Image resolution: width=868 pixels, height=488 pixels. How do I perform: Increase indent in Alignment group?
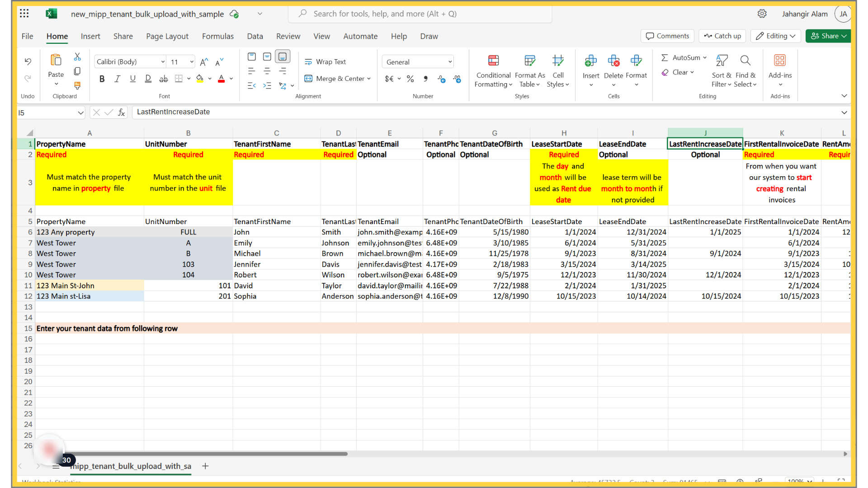click(x=267, y=85)
